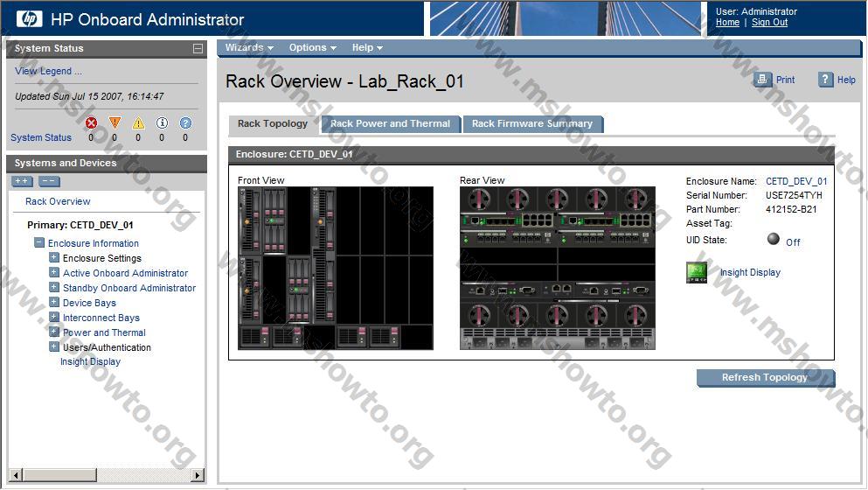Click the UID State indicator light

click(774, 239)
